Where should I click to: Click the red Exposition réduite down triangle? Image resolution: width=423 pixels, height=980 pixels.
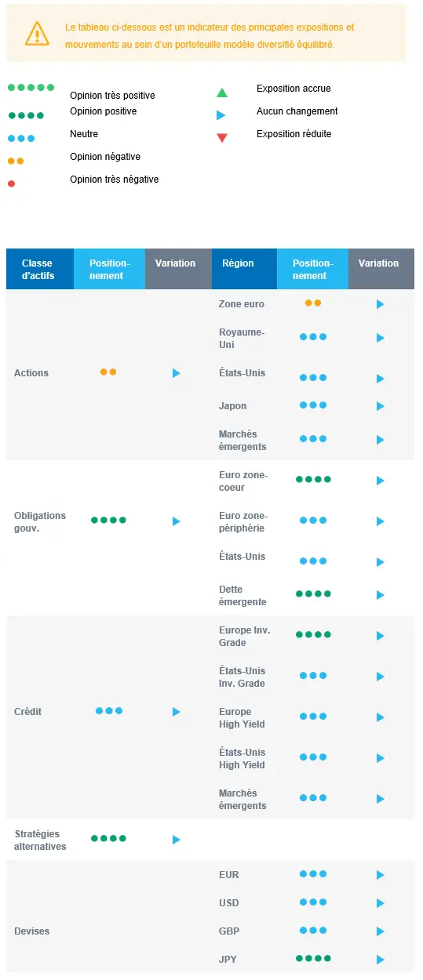[x=222, y=138]
